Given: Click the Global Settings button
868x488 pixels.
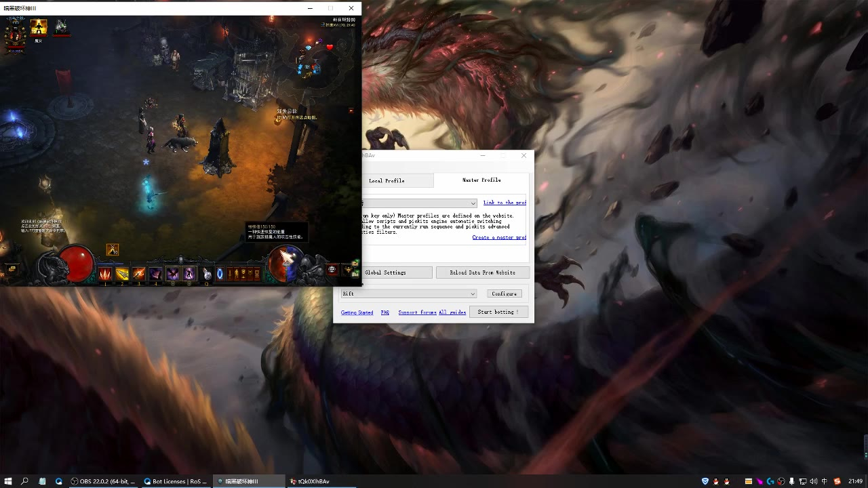Looking at the screenshot, I should (385, 272).
